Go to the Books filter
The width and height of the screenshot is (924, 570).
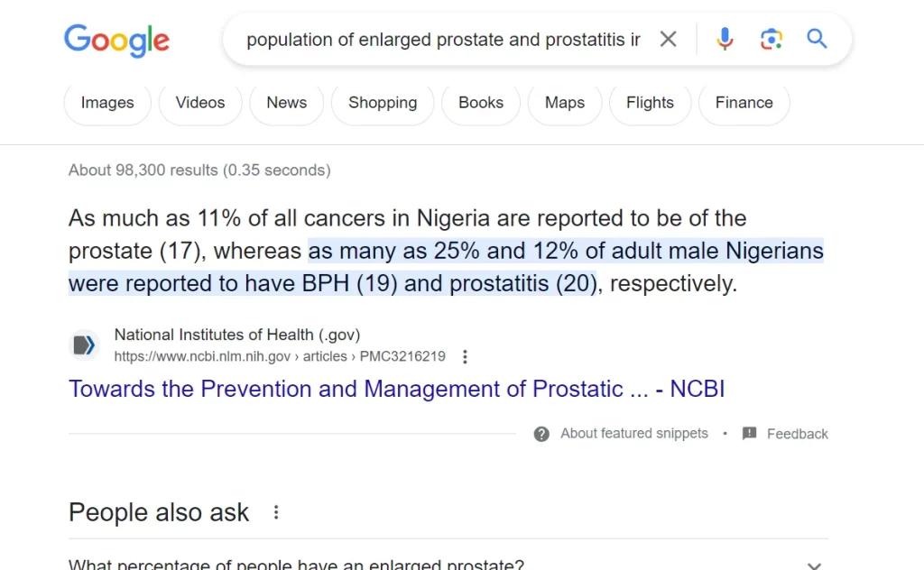click(481, 103)
